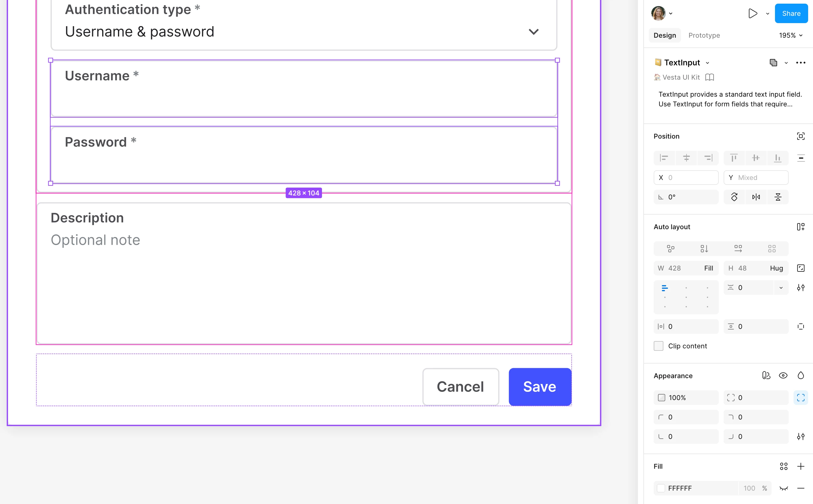813x504 pixels.
Task: Click the Cancel button on canvas
Action: (x=460, y=387)
